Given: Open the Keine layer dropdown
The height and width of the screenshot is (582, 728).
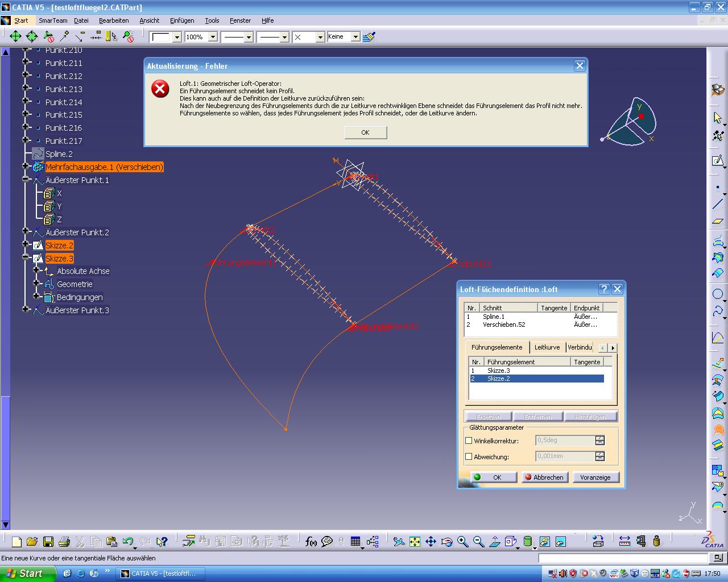Looking at the screenshot, I should 355,37.
